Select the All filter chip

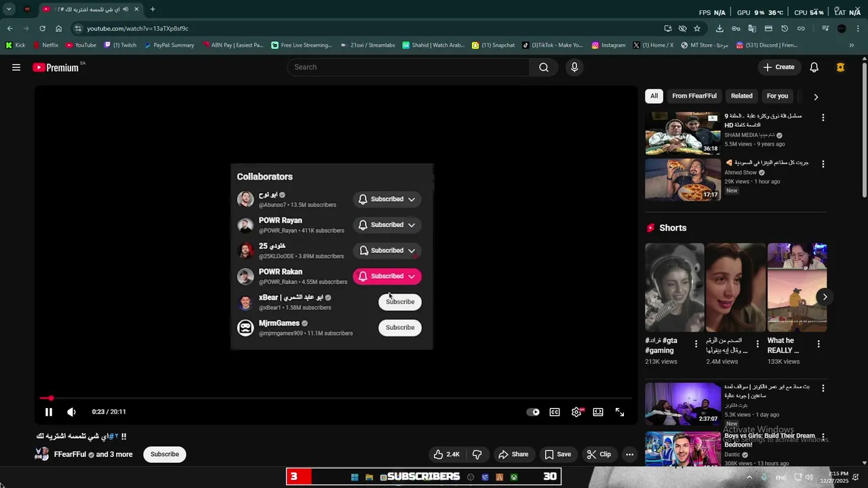pos(654,96)
